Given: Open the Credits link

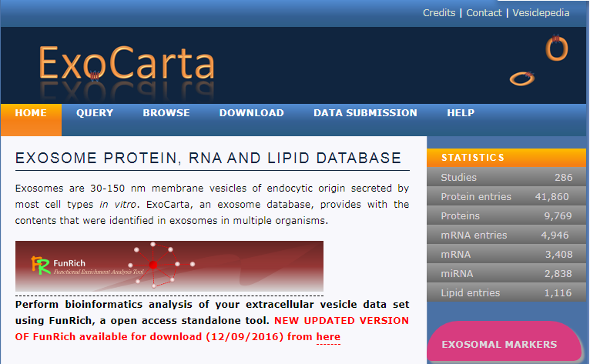Looking at the screenshot, I should coord(439,13).
